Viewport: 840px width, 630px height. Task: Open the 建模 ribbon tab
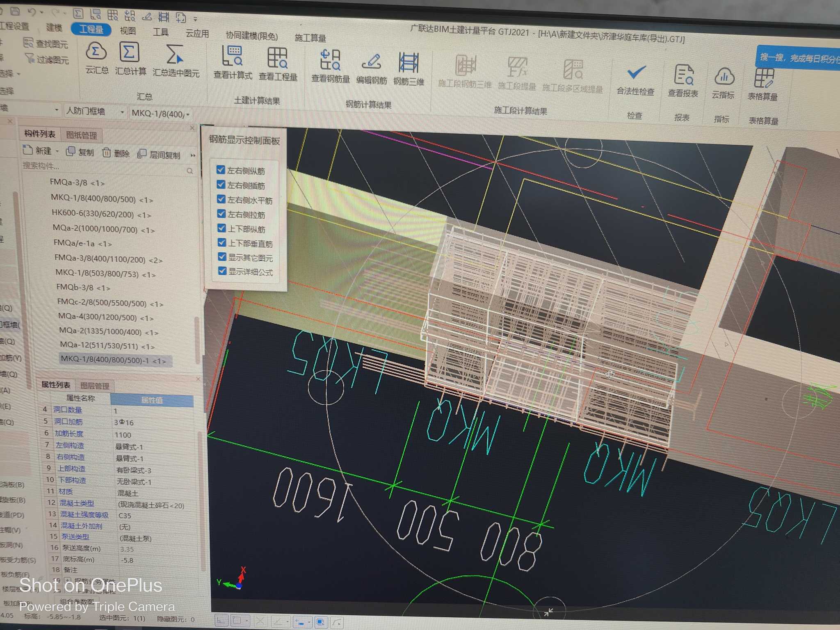54,27
